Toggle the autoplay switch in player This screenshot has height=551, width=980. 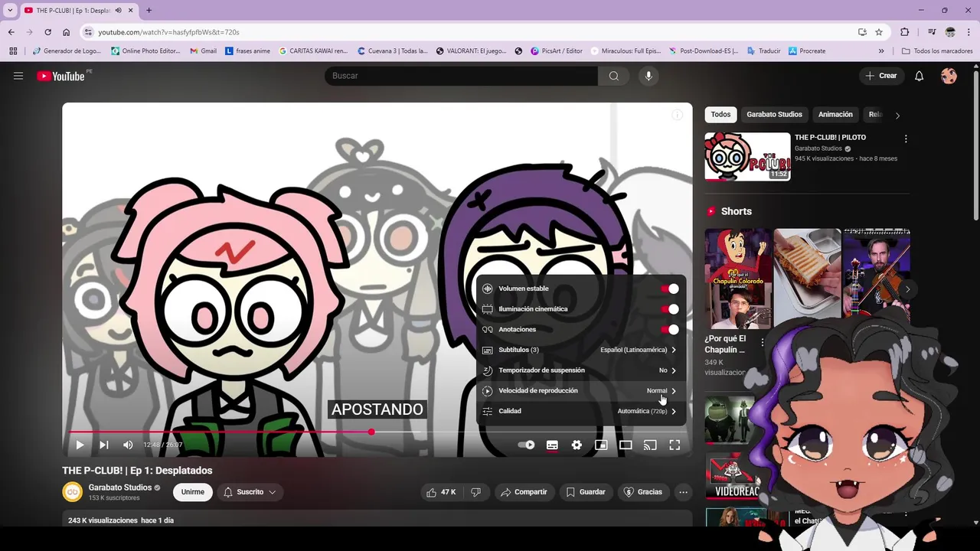coord(527,445)
